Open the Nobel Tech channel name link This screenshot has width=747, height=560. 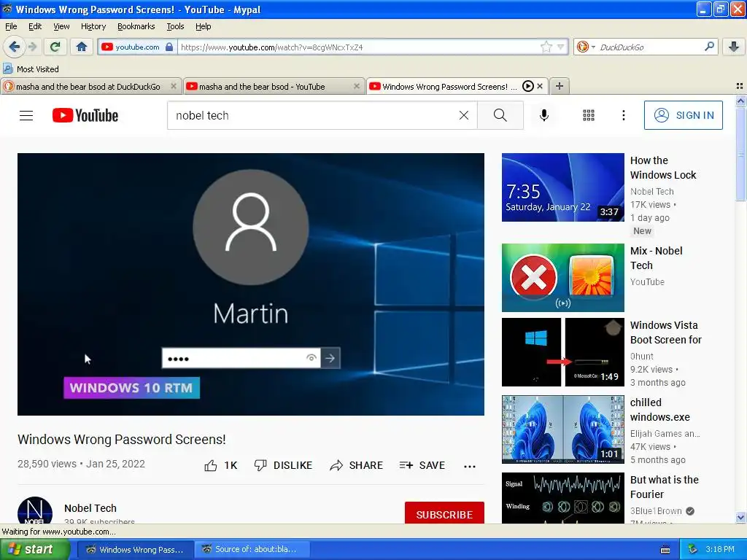tap(90, 508)
